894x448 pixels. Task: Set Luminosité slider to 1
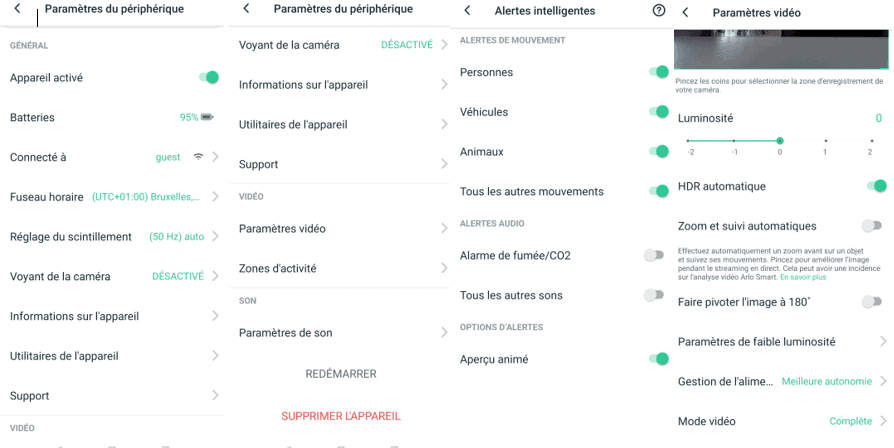click(x=825, y=141)
